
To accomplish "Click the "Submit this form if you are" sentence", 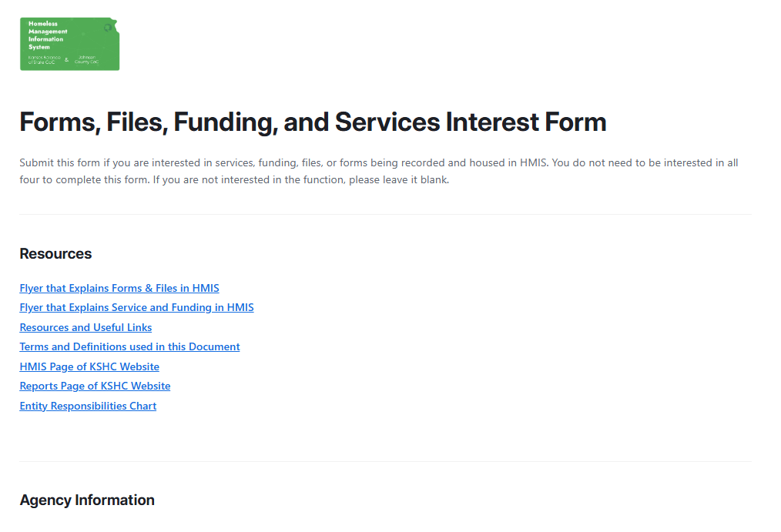I will pos(231,163).
